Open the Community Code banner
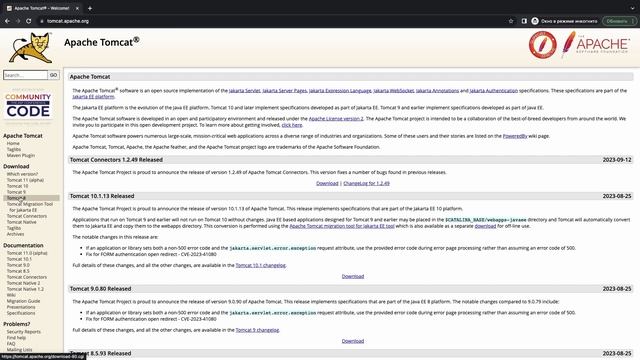This screenshot has height=360, width=640. (28, 106)
